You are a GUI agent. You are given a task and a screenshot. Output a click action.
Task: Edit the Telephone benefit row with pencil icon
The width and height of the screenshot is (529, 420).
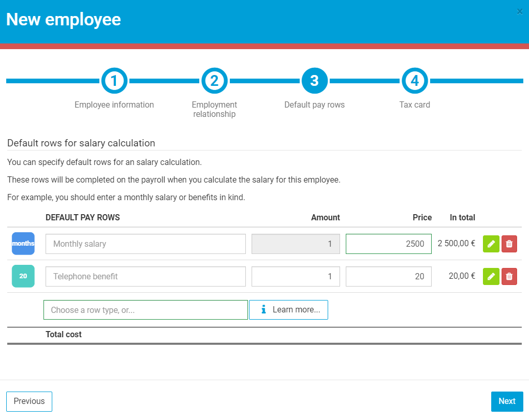coord(491,276)
